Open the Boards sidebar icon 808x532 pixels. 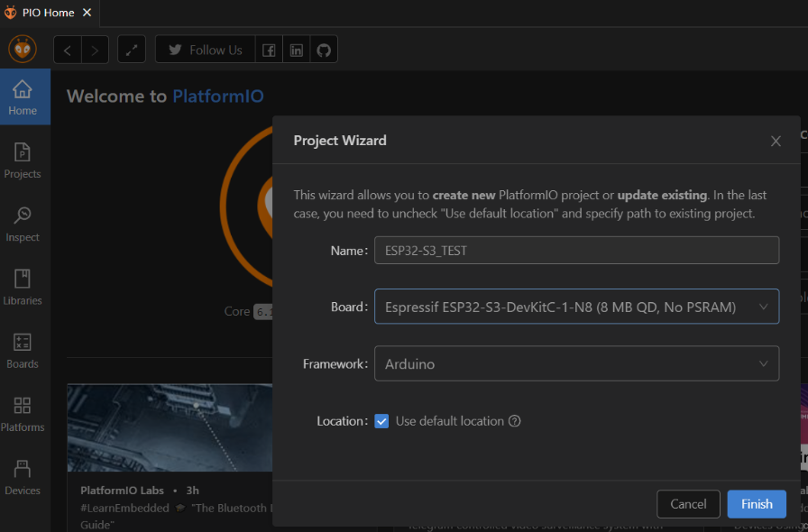click(23, 350)
